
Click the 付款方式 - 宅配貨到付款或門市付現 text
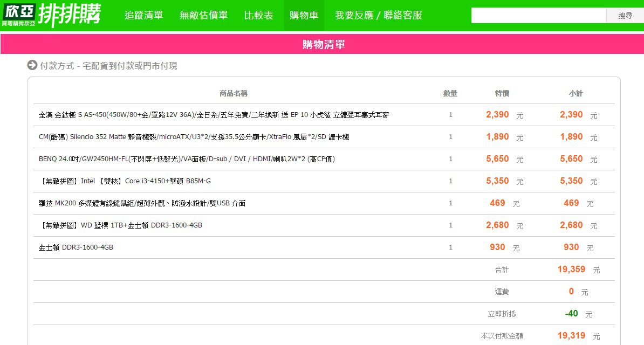(108, 66)
